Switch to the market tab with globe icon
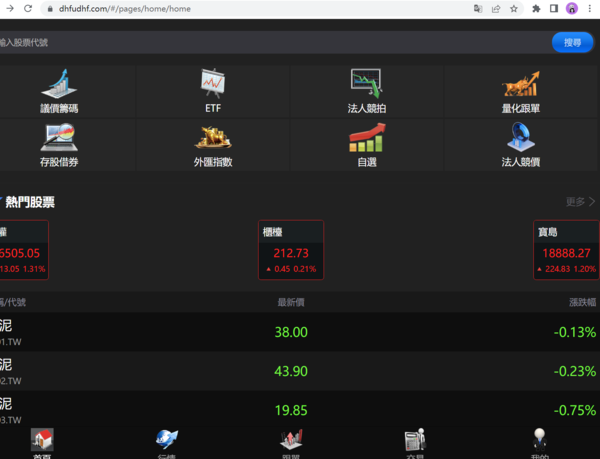The height and width of the screenshot is (459, 600). (166, 441)
